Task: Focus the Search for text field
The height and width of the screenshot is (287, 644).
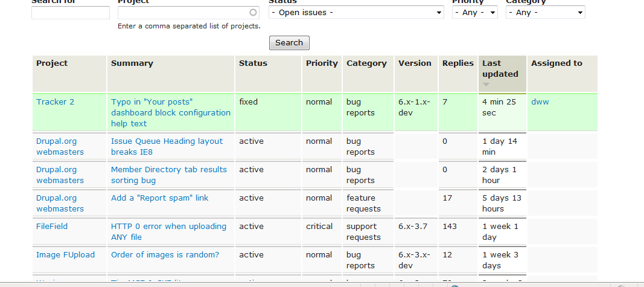Action: (x=71, y=12)
